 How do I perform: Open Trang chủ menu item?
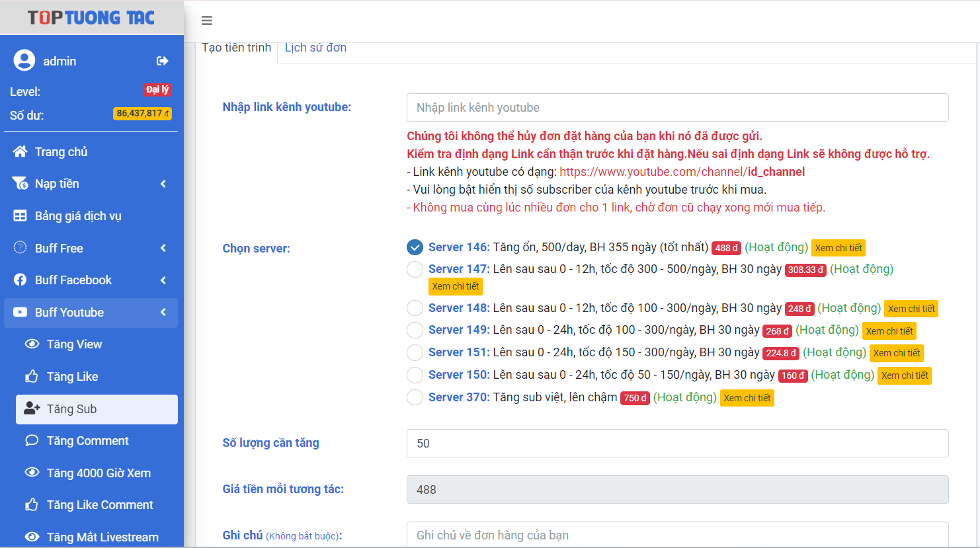[x=91, y=151]
